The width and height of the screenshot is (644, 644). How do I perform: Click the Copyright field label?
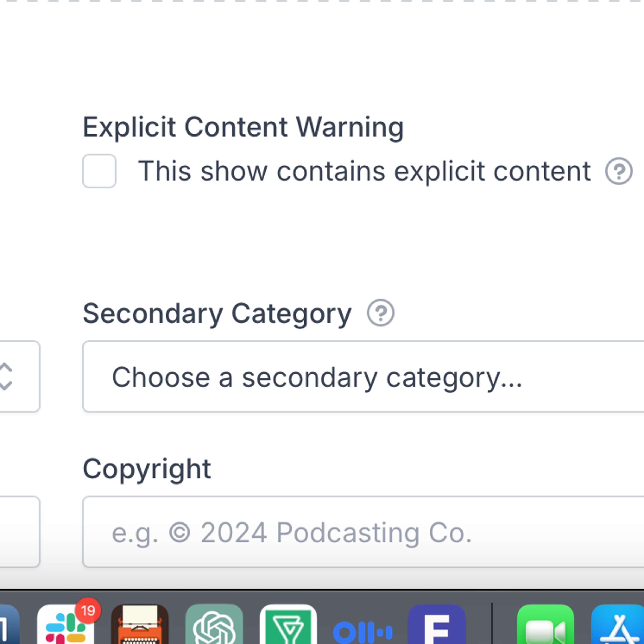[147, 469]
